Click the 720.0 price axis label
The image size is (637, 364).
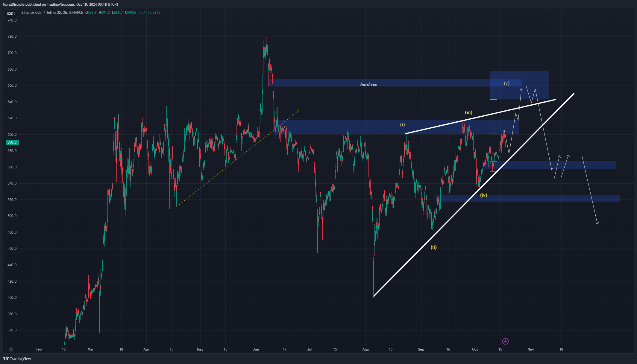coord(12,36)
